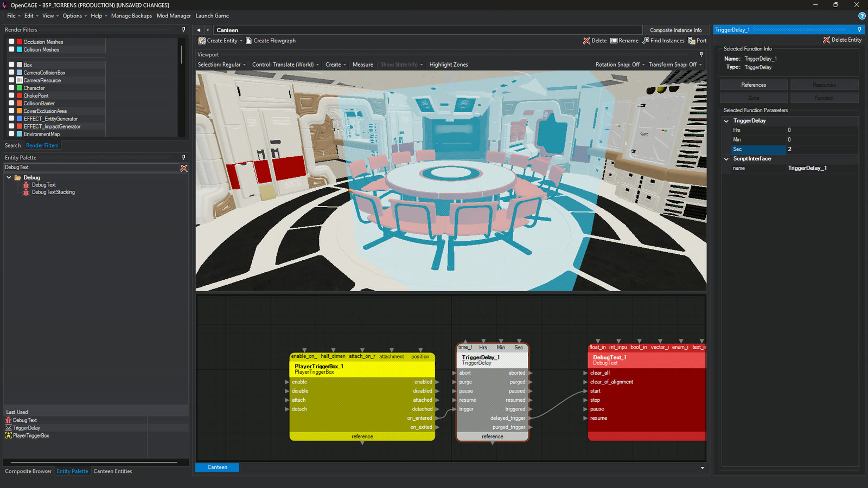Open Rotation Snap dropdown
This screenshot has height=488, width=868.
click(620, 65)
